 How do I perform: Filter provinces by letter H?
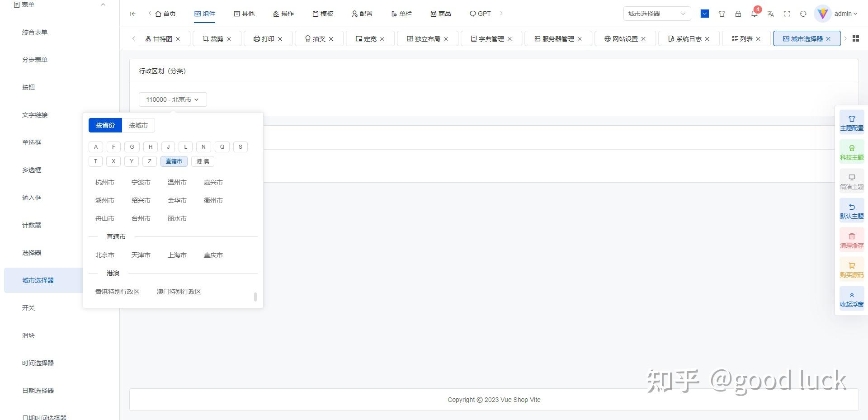point(151,147)
